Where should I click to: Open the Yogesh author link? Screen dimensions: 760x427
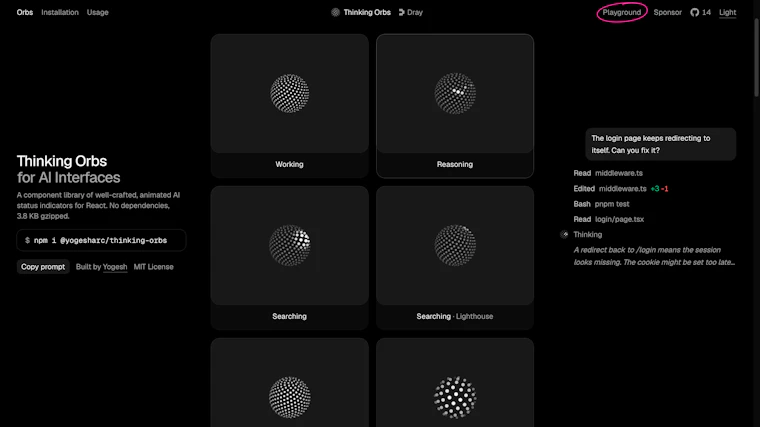[x=115, y=267]
